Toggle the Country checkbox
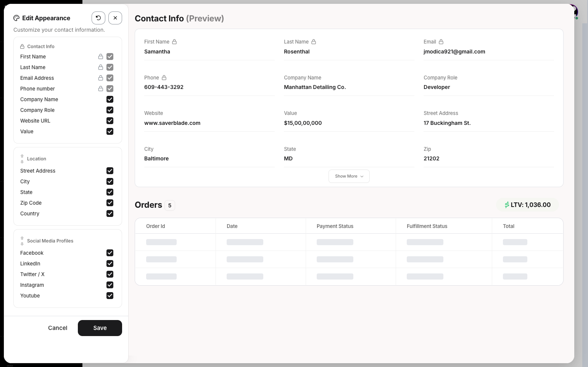The image size is (588, 367). [110, 213]
